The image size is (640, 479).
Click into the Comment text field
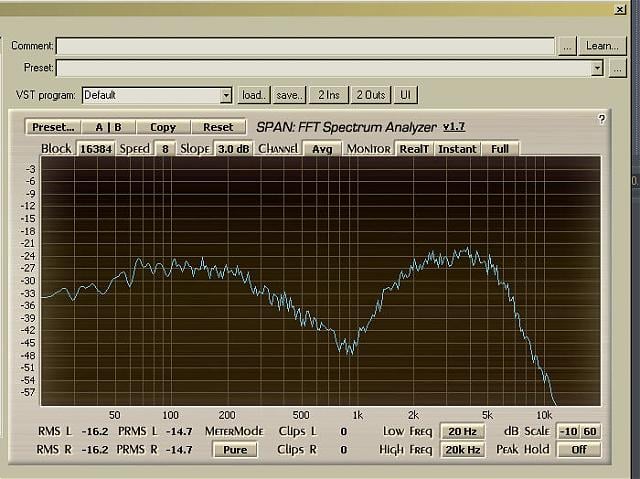(305, 46)
